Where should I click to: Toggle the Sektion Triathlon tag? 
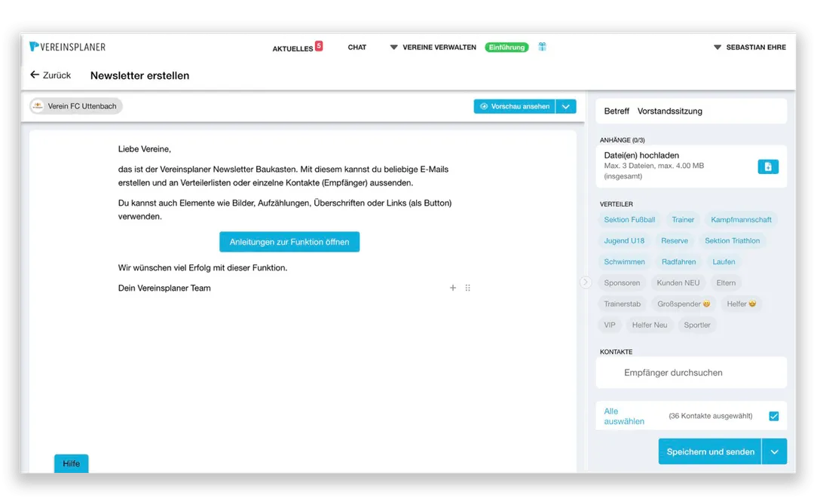tap(732, 241)
